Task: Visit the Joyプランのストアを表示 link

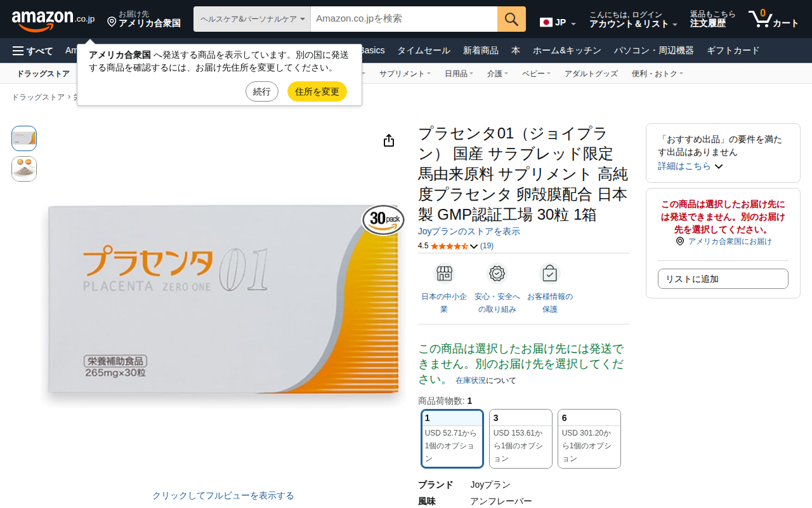Action: point(469,231)
